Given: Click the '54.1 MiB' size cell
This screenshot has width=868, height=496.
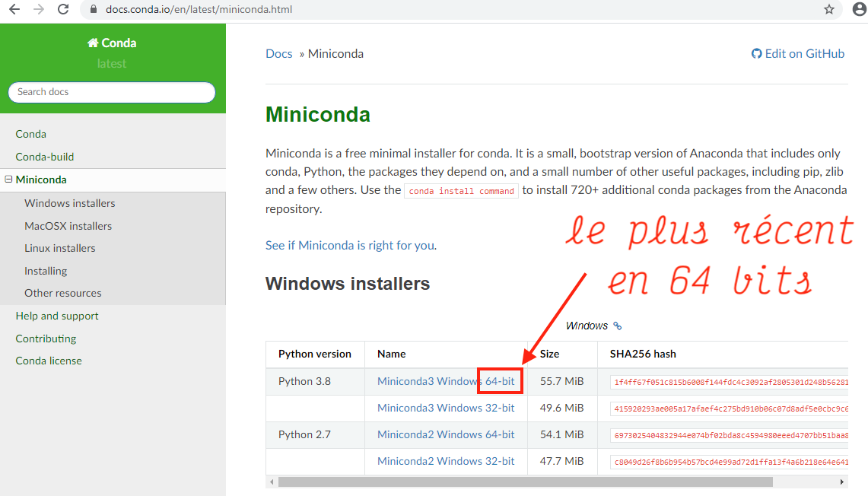Looking at the screenshot, I should tap(562, 434).
